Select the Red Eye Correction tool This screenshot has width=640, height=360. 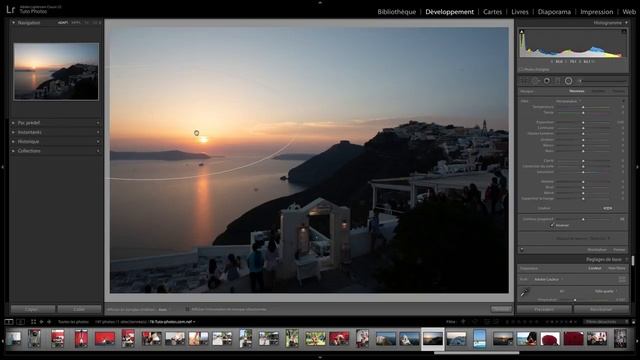(x=547, y=81)
